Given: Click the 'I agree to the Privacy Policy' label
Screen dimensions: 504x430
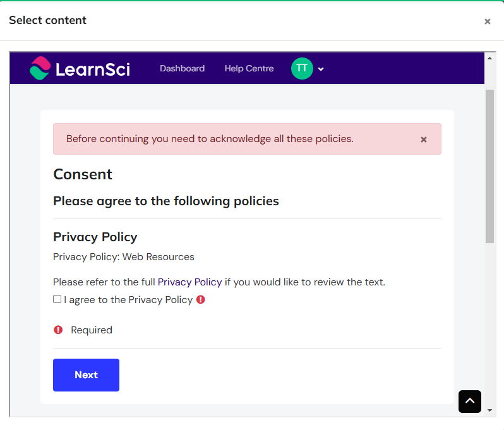Looking at the screenshot, I should [x=128, y=300].
